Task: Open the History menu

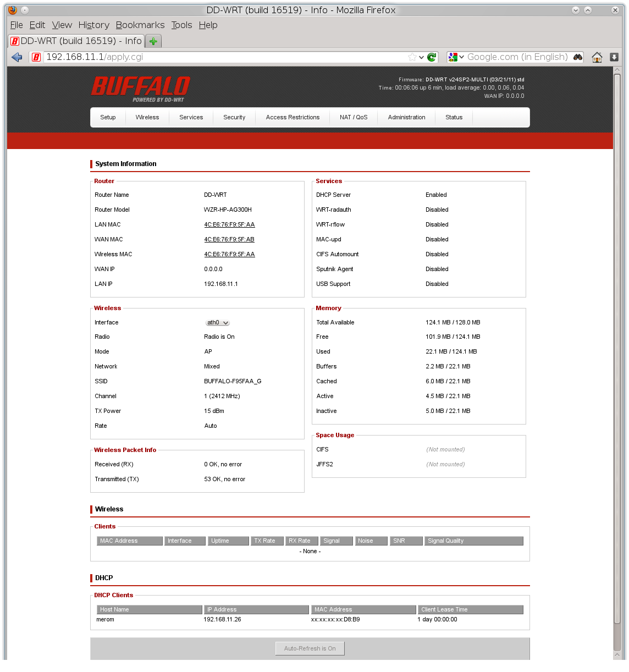Action: tap(94, 25)
